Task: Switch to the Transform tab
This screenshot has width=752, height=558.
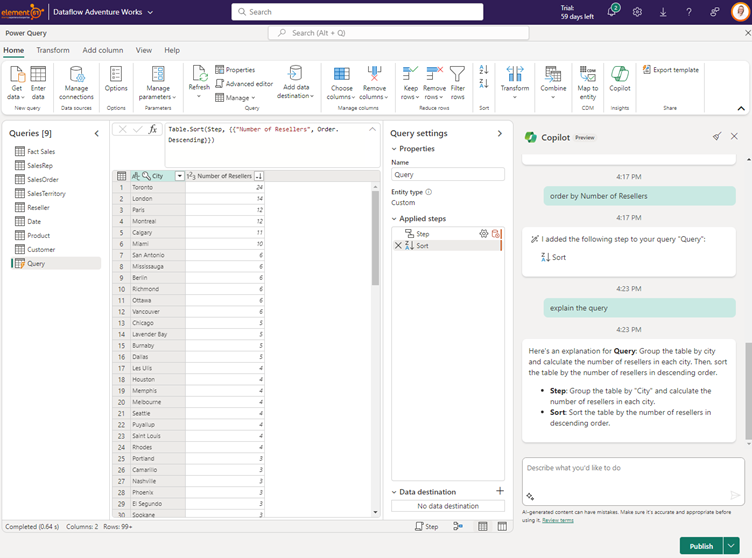Action: 53,50
